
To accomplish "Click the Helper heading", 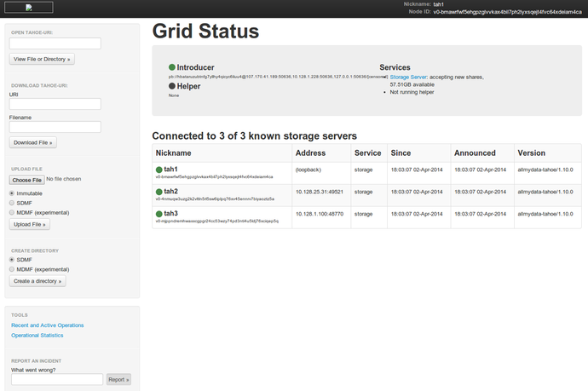I will point(188,86).
